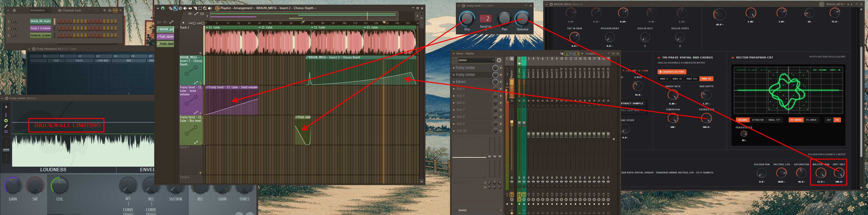
Task: Select P3 AMBER phosphor button
Action: point(811,120)
